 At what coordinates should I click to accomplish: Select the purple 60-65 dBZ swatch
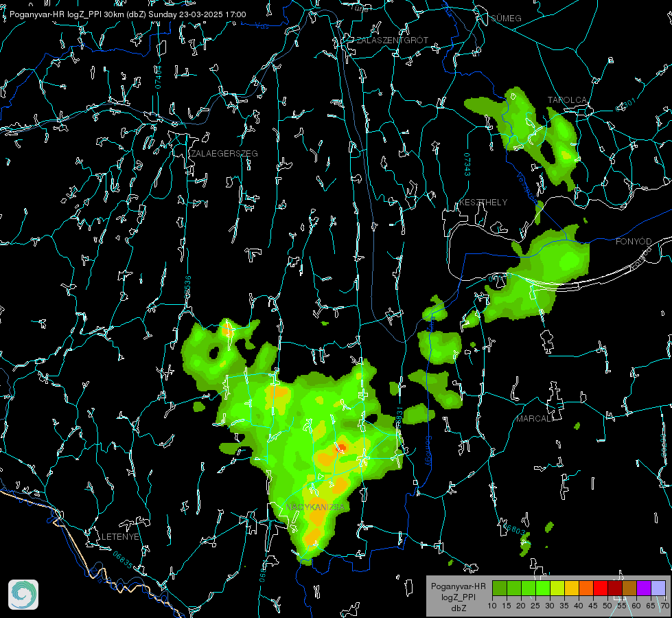644,588
